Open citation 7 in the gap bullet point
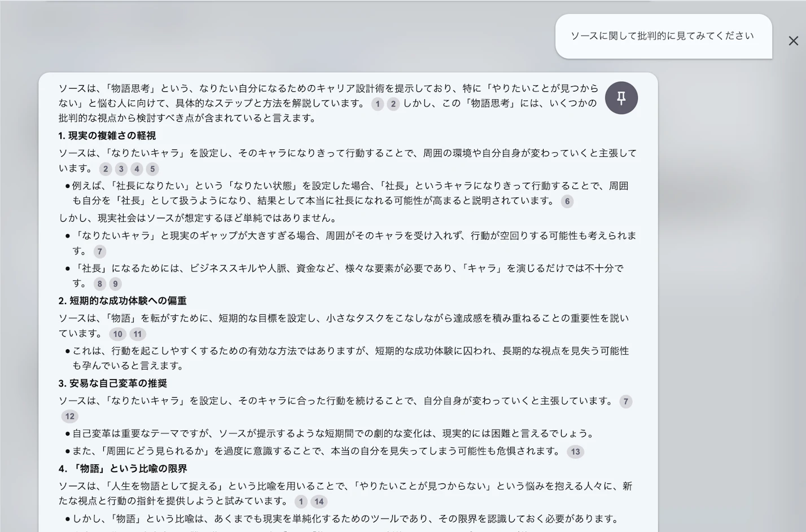Image resolution: width=806 pixels, height=532 pixels. click(99, 251)
